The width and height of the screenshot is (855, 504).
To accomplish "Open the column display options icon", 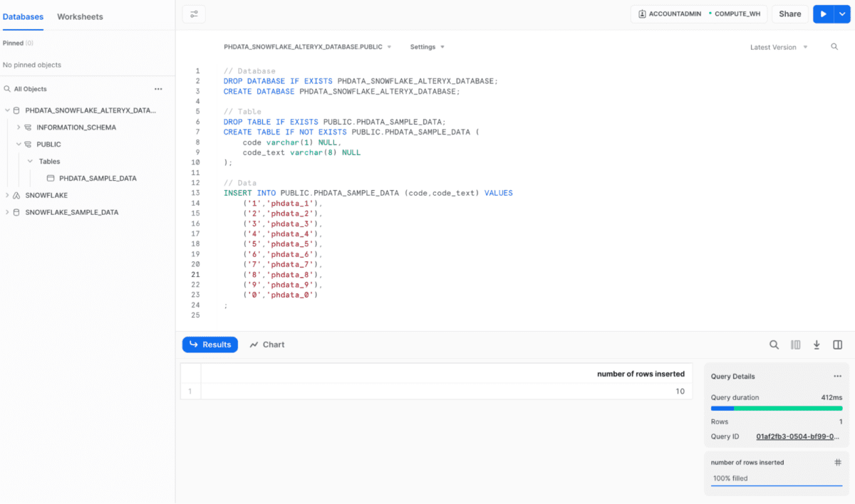I will pyautogui.click(x=795, y=345).
